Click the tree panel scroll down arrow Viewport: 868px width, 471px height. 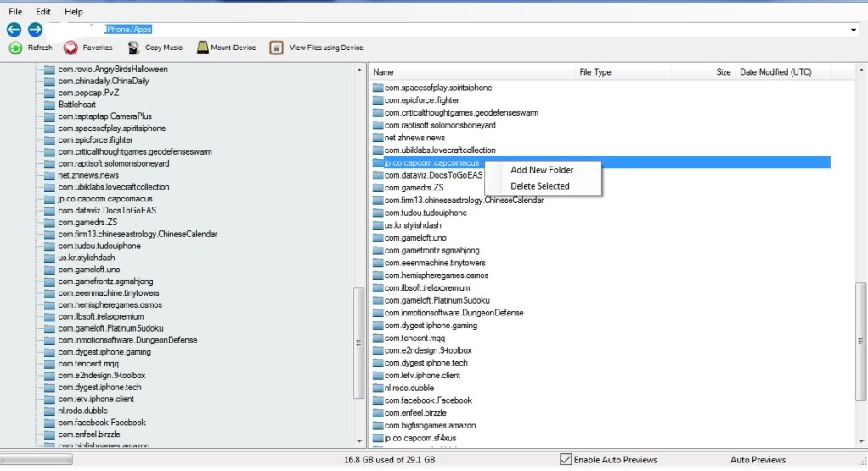pos(359,441)
